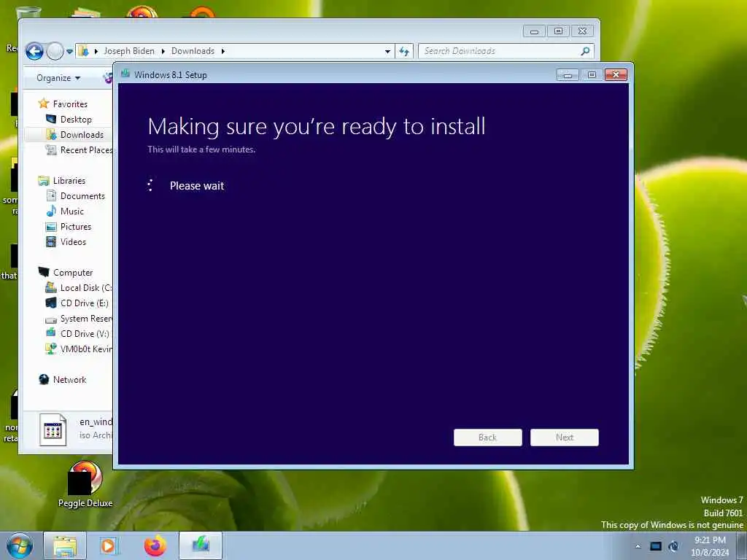Select Downloads in the navigation pane
The width and height of the screenshot is (747, 560).
pyautogui.click(x=82, y=134)
